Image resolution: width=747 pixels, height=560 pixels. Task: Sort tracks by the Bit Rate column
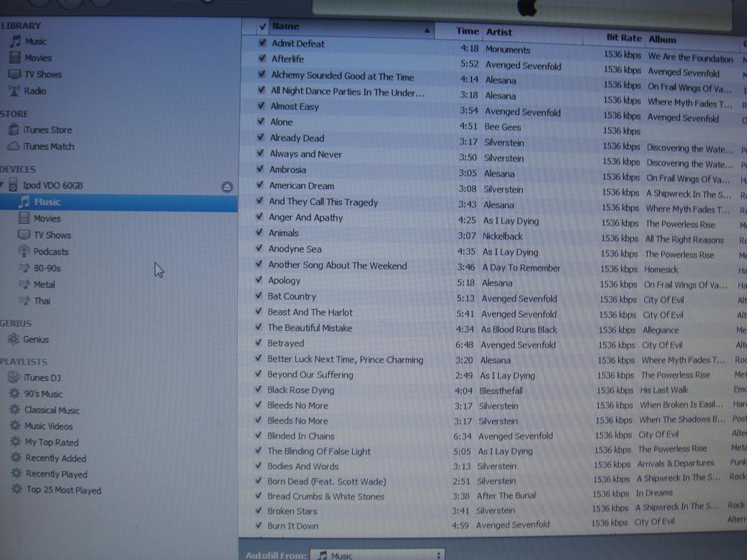pyautogui.click(x=622, y=37)
